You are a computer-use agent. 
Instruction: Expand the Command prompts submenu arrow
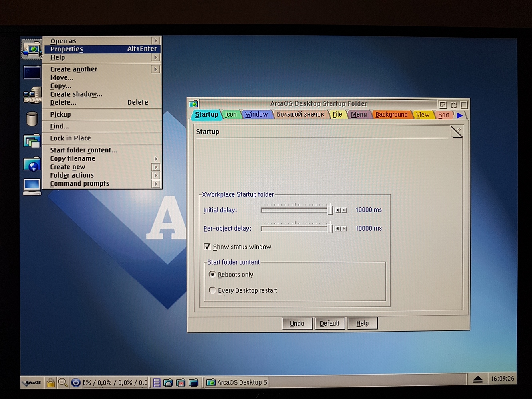coord(156,184)
